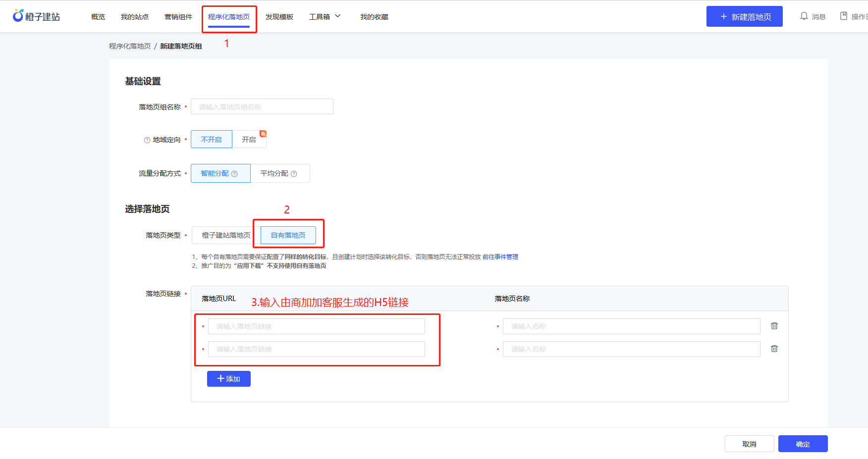
Task: Focus the second 落地页名称 input
Action: point(632,349)
